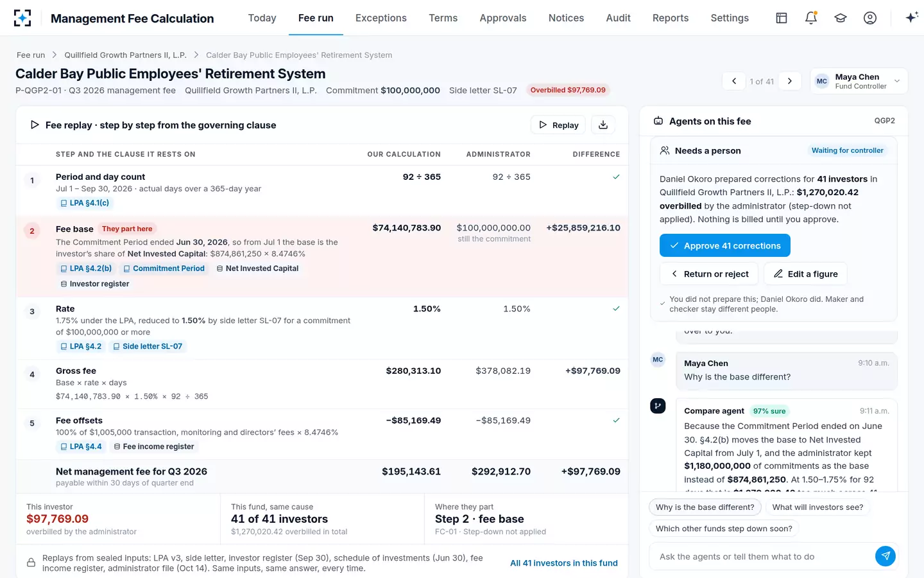Open the Commitment Period reference
This screenshot has height=578, width=924.
pos(164,268)
